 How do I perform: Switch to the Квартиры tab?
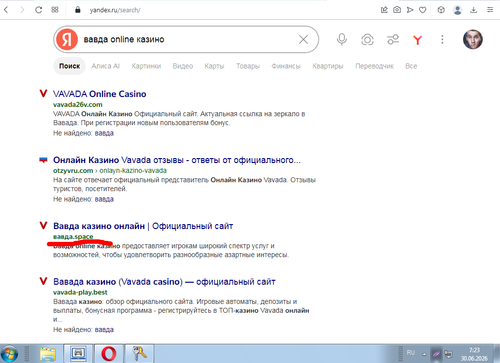pos(328,66)
